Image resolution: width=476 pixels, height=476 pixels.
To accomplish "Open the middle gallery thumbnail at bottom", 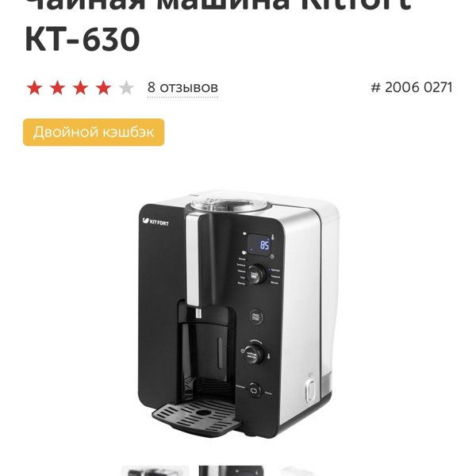I will (232, 470).
